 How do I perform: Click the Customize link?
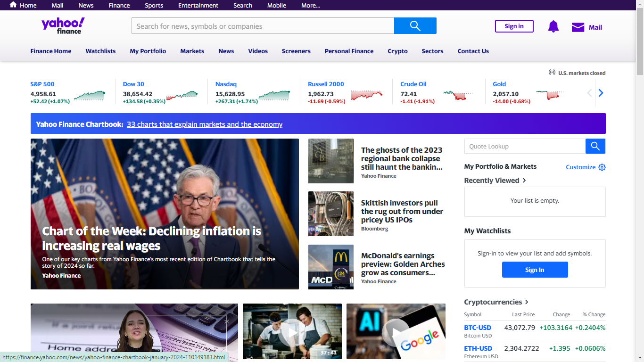(x=580, y=167)
